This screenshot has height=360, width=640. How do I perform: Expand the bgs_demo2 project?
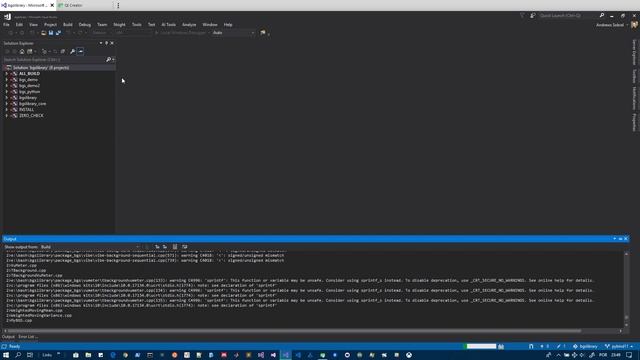click(x=7, y=86)
